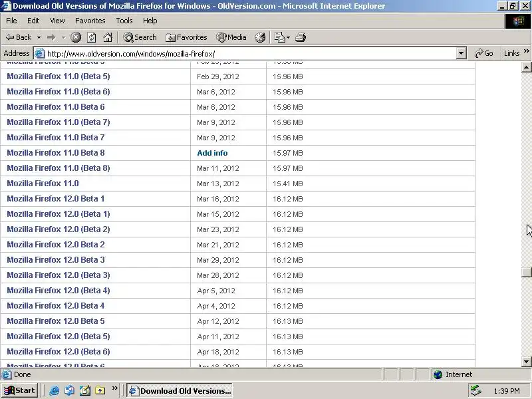Click the Refresh page icon
This screenshot has width=532, height=399.
(92, 37)
